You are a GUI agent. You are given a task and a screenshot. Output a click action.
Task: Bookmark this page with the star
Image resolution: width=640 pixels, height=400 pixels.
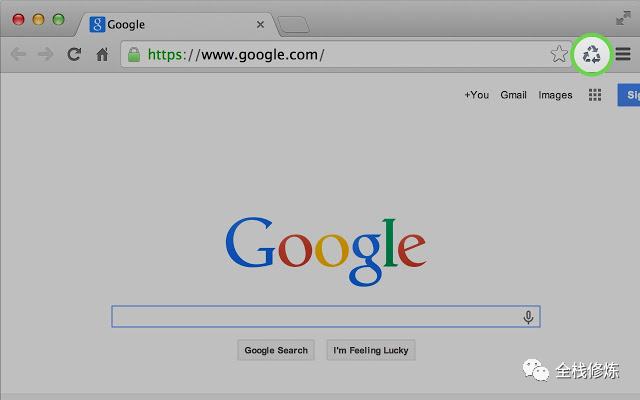tap(559, 54)
